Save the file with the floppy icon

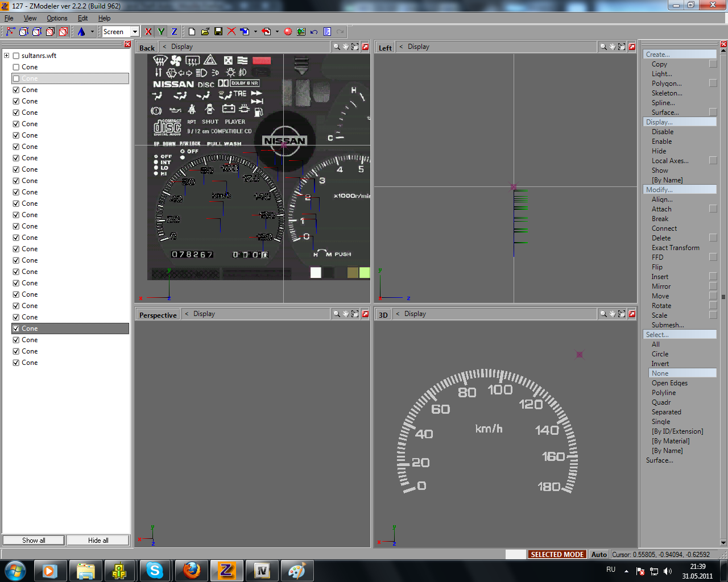(218, 32)
